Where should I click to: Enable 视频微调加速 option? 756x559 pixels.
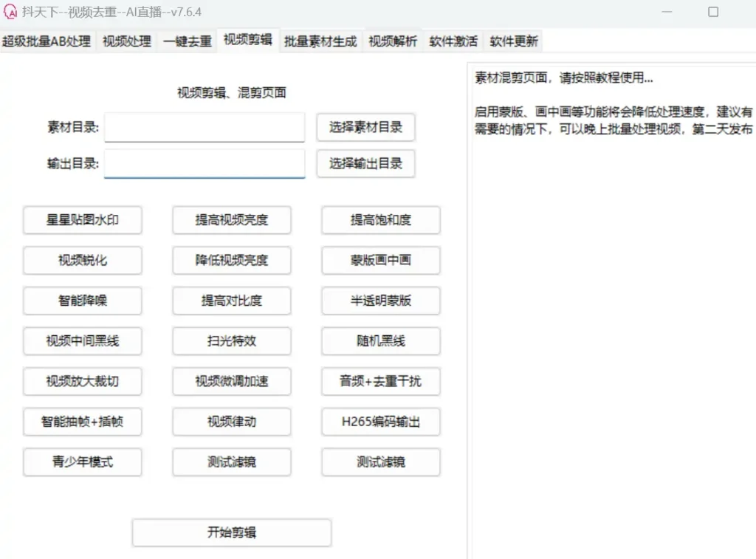pos(232,382)
